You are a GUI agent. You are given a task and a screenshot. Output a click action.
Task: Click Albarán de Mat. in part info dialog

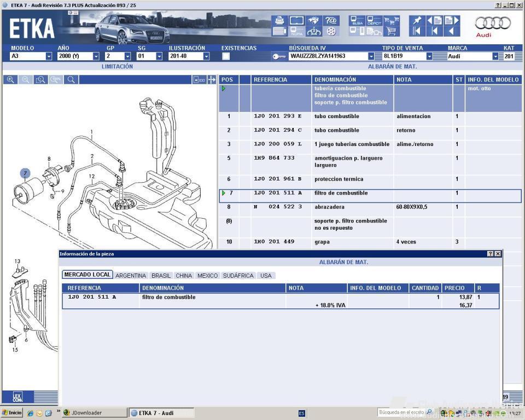coord(343,262)
